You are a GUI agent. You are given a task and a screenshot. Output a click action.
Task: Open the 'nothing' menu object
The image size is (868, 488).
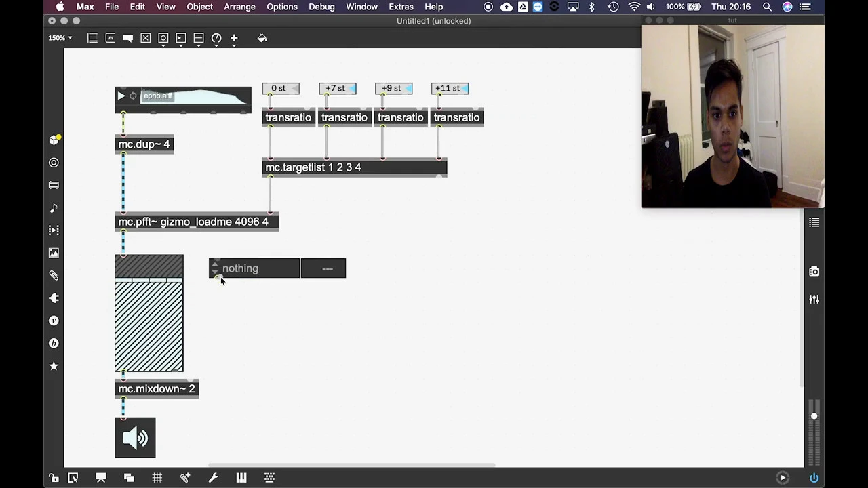point(254,268)
